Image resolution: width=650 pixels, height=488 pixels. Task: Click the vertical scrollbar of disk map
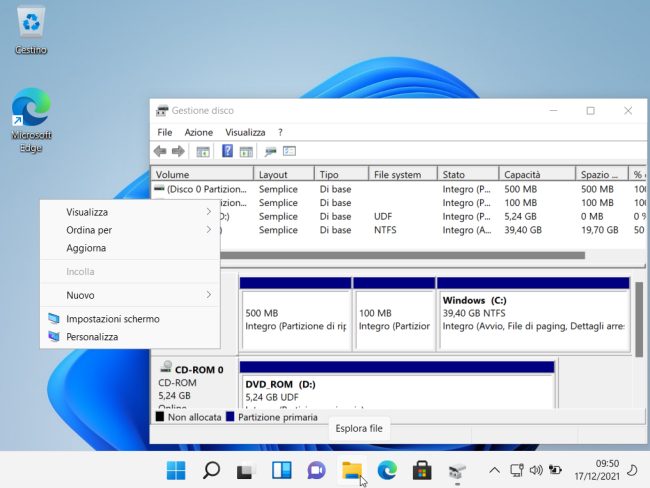(639, 319)
